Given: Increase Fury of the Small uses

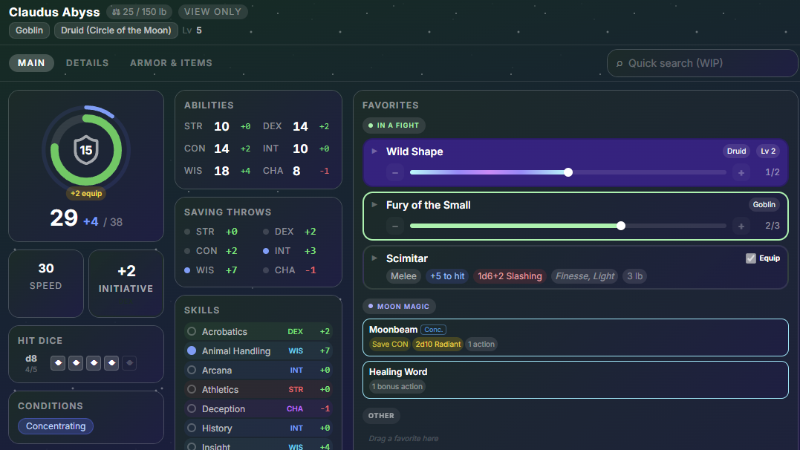Looking at the screenshot, I should pos(741,226).
